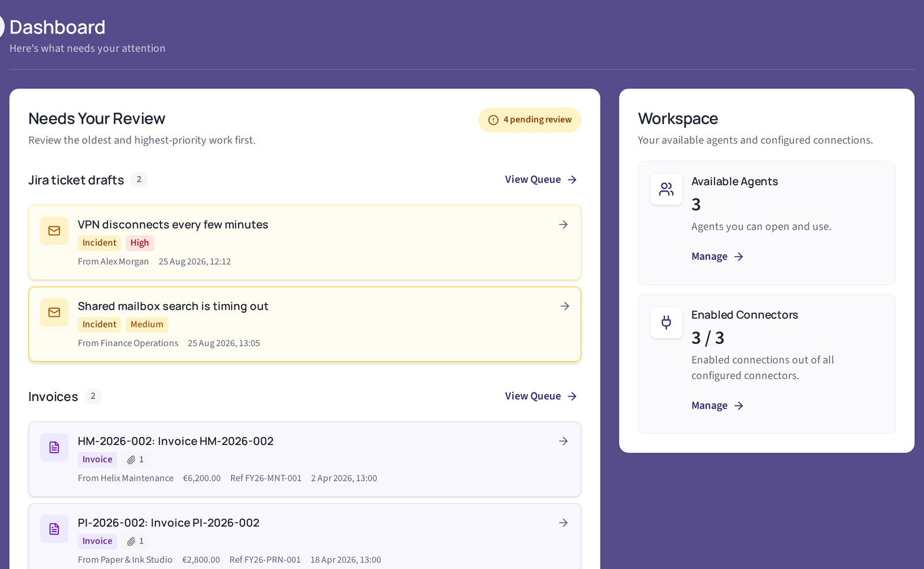This screenshot has height=569, width=924.
Task: Click the 'Dashboard' page title
Action: click(57, 27)
